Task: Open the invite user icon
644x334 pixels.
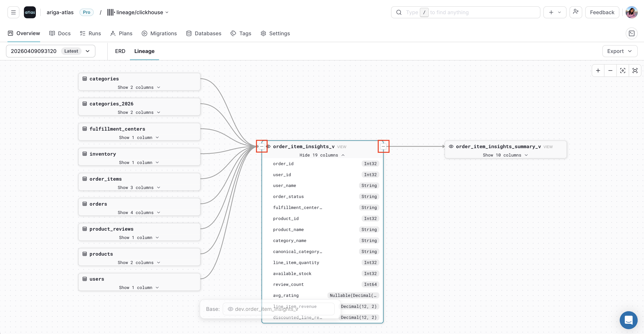Action: (576, 12)
